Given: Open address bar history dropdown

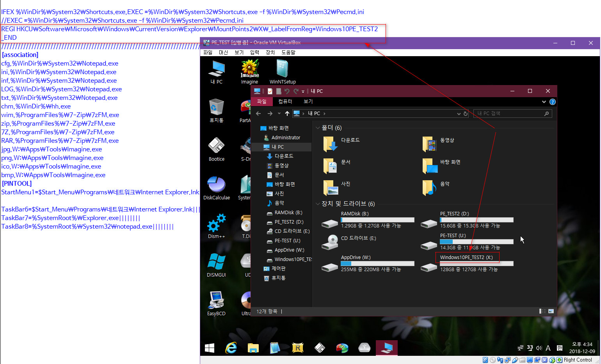Looking at the screenshot, I should 459,114.
